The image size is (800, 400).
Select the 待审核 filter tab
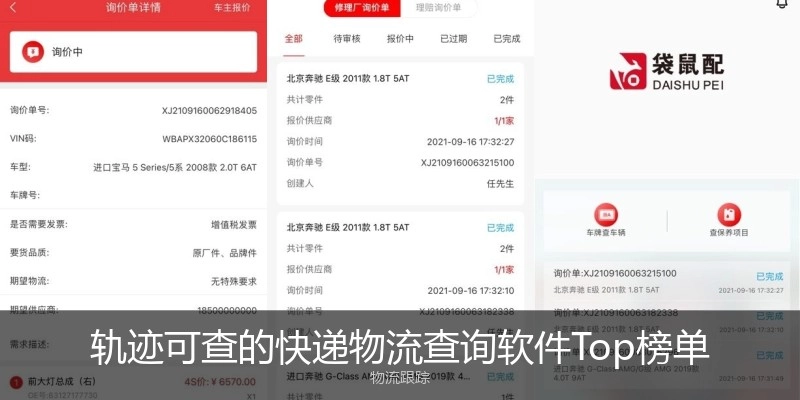pos(347,39)
